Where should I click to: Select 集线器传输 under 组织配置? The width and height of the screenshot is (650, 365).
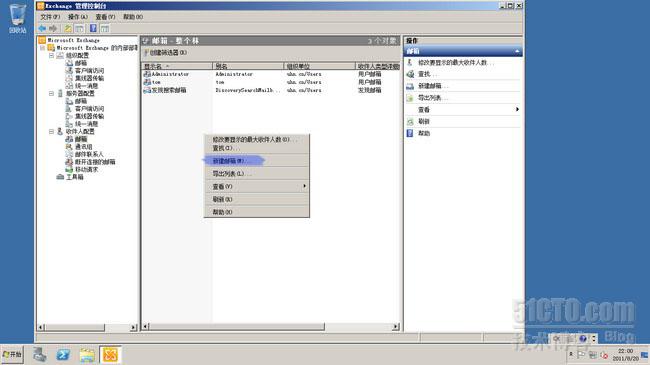(x=89, y=78)
